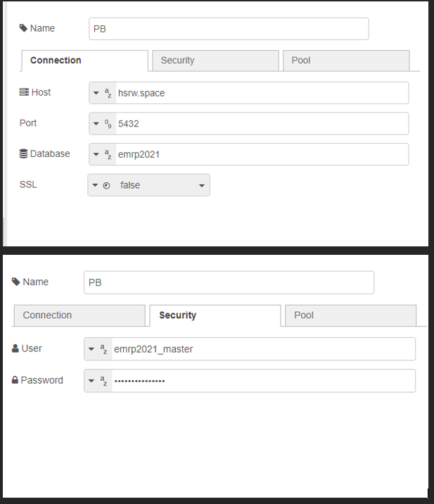Click the tag icon beside lower Name

point(16,282)
